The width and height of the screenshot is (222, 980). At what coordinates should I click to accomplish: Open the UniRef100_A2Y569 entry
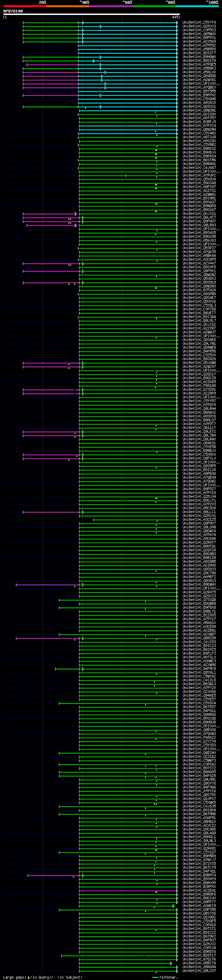199,42
